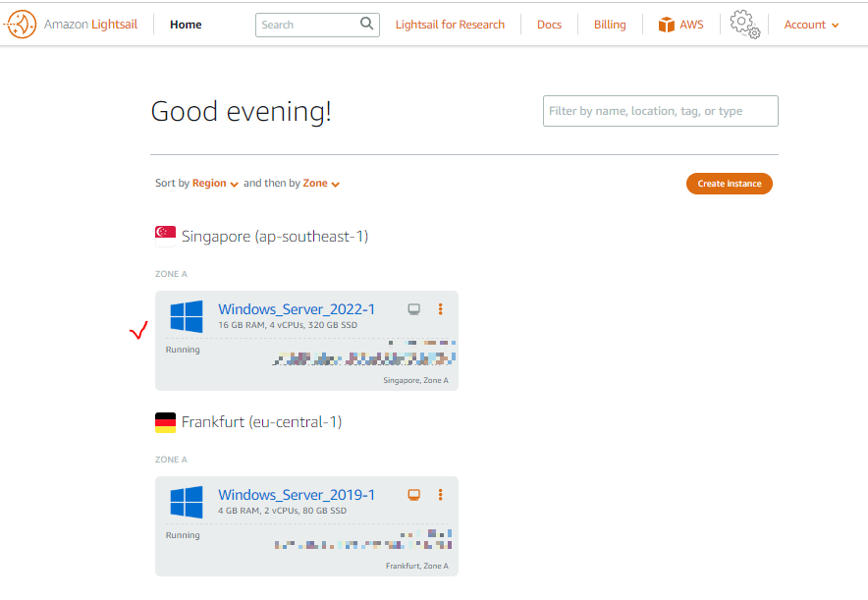Viewport: 868px width, 600px height.
Task: Open the three-dot menu for Windows_Server_2022-1
Action: tap(441, 309)
